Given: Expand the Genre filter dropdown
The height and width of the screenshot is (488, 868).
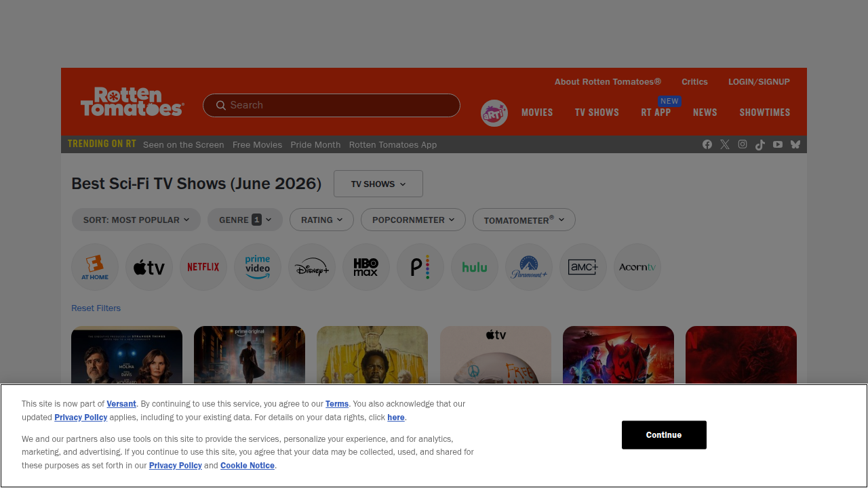Looking at the screenshot, I should 245,220.
